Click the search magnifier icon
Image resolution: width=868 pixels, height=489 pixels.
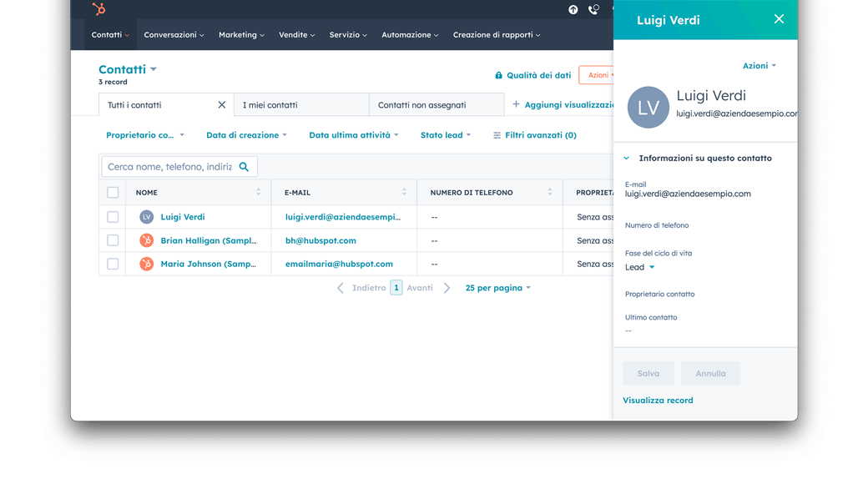(245, 167)
